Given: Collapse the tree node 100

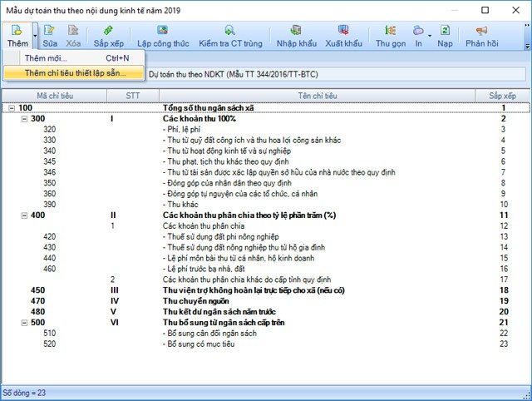Looking at the screenshot, I should [11, 108].
